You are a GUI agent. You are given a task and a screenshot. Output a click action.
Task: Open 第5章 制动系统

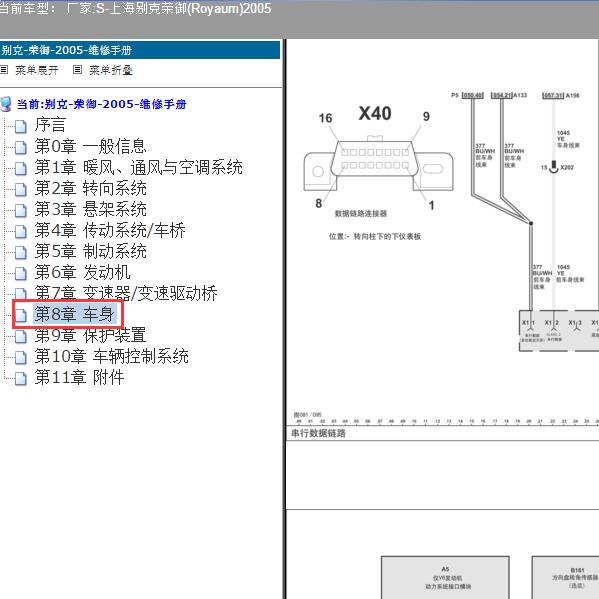[90, 251]
